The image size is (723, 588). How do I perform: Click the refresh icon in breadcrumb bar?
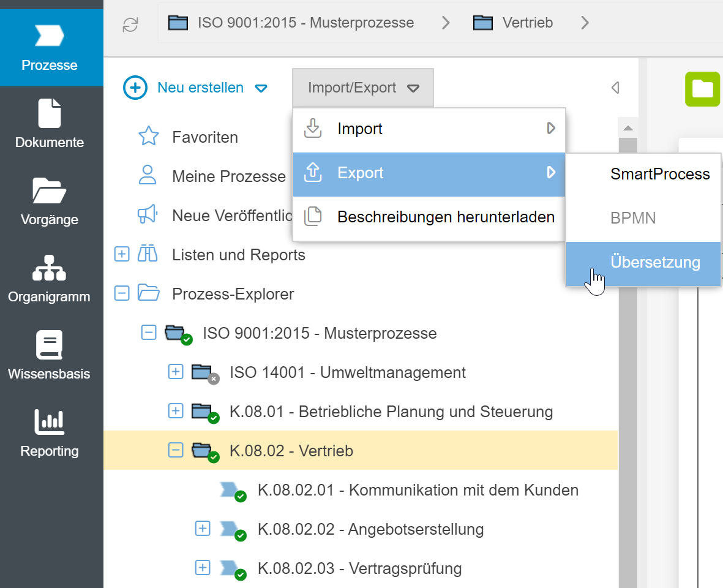[130, 24]
